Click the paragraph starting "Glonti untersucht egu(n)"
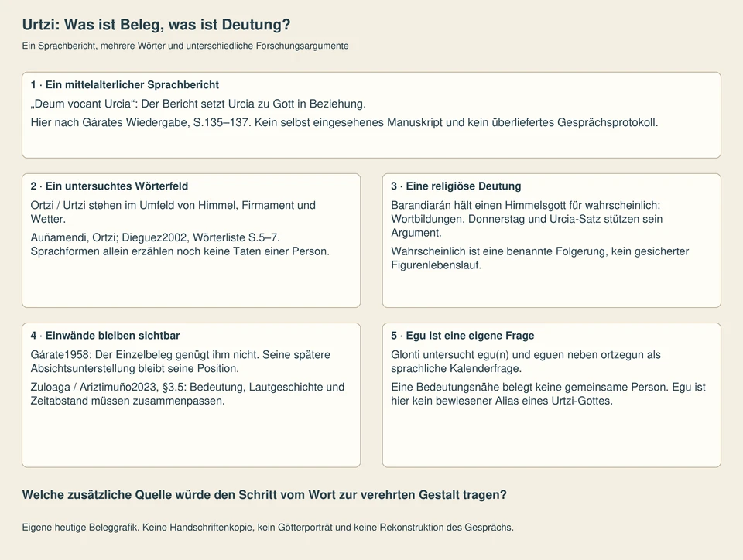Screen dimensions: 743x560 (x=526, y=362)
